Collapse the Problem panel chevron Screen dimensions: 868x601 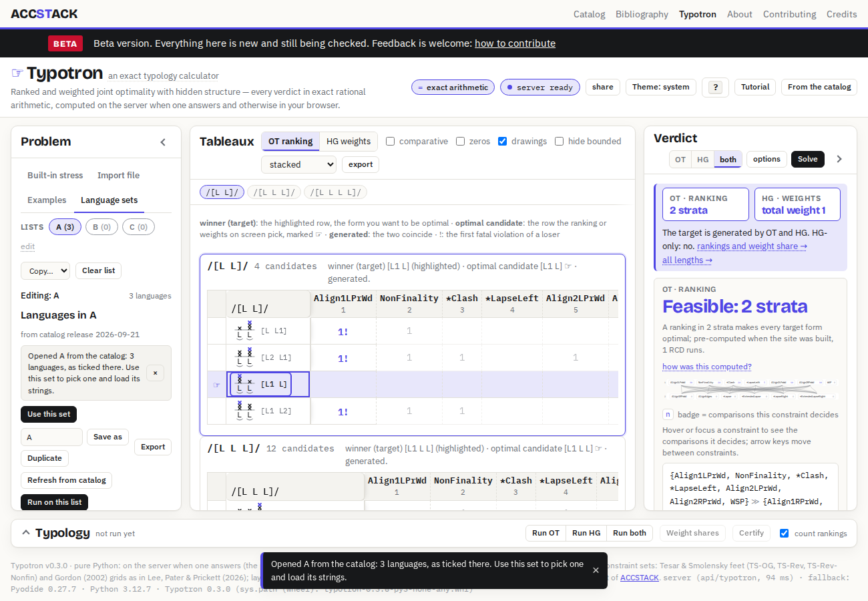click(x=163, y=142)
